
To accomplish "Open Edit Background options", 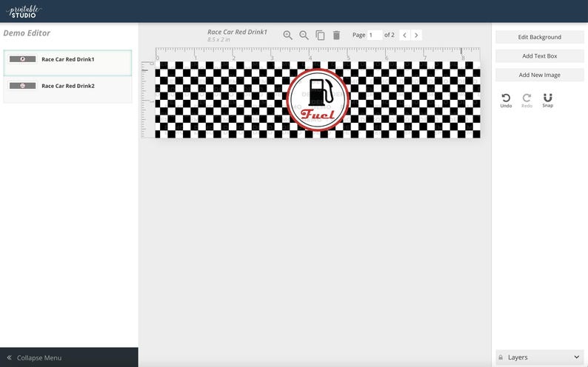I will tap(540, 37).
